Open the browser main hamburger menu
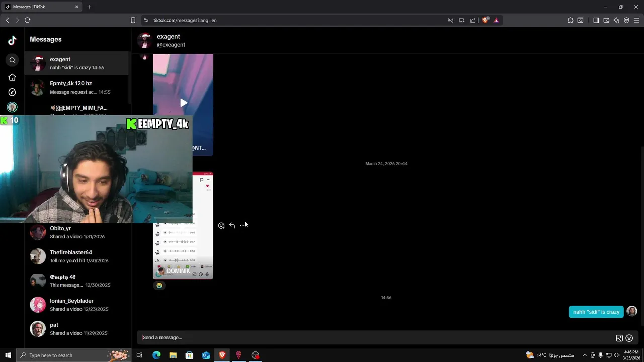Image resolution: width=644 pixels, height=362 pixels. click(636, 20)
